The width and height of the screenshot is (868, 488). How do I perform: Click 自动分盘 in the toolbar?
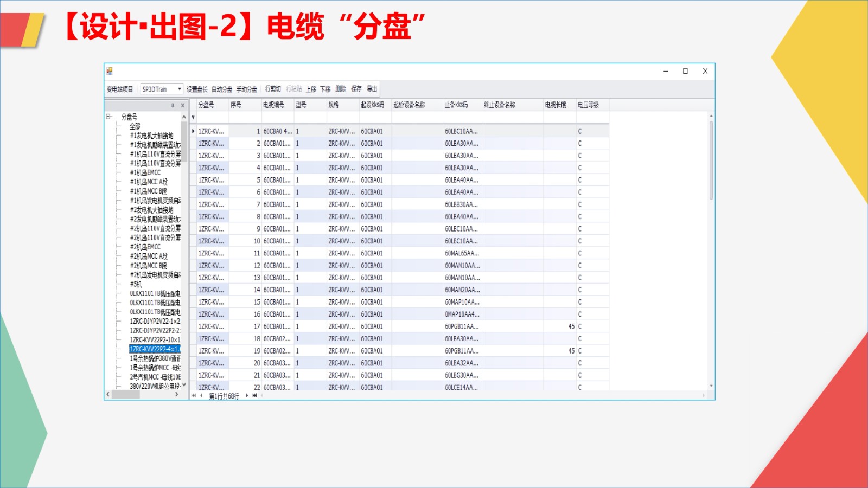tap(221, 89)
